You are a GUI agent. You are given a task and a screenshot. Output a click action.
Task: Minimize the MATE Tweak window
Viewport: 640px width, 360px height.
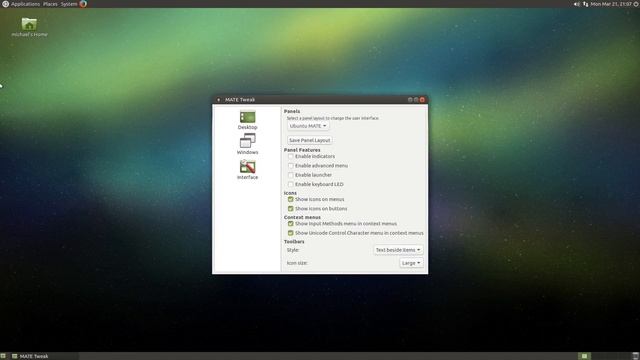tap(410, 100)
